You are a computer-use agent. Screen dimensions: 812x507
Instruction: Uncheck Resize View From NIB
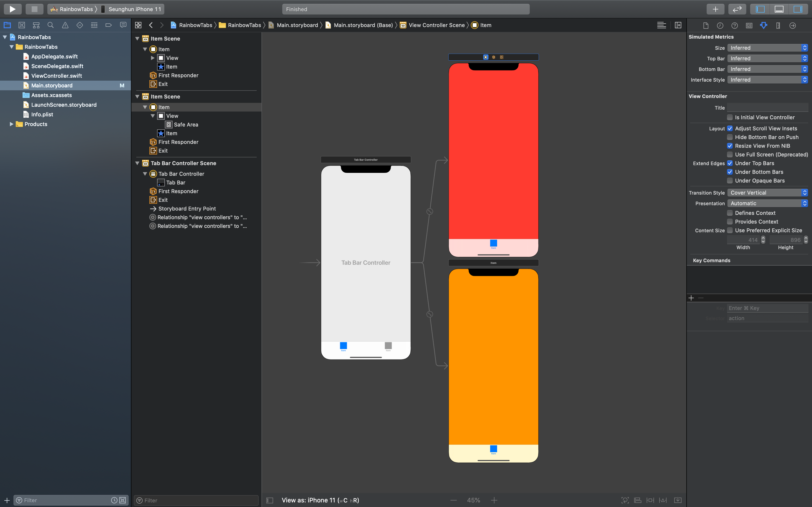[x=730, y=146]
